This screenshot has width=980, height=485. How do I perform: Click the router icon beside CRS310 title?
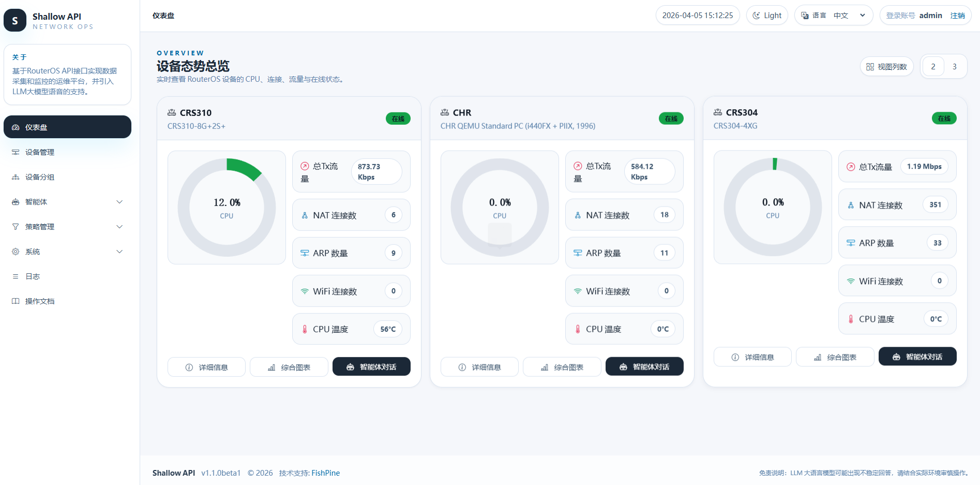(x=172, y=112)
